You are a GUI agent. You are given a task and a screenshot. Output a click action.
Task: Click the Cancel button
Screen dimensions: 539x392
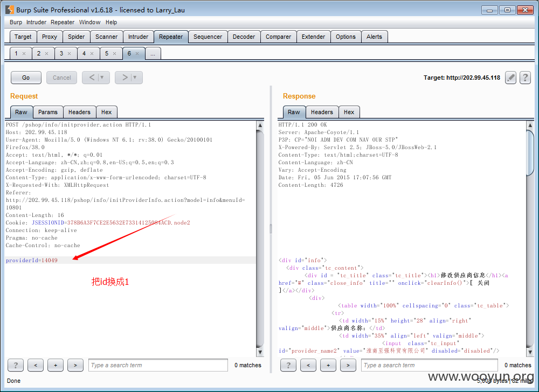pyautogui.click(x=62, y=78)
